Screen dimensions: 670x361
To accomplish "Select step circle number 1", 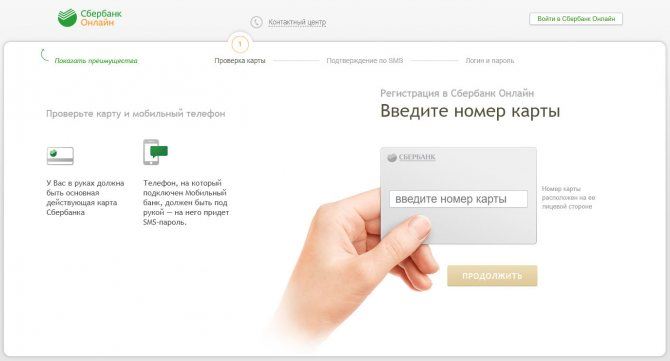I will 240,44.
